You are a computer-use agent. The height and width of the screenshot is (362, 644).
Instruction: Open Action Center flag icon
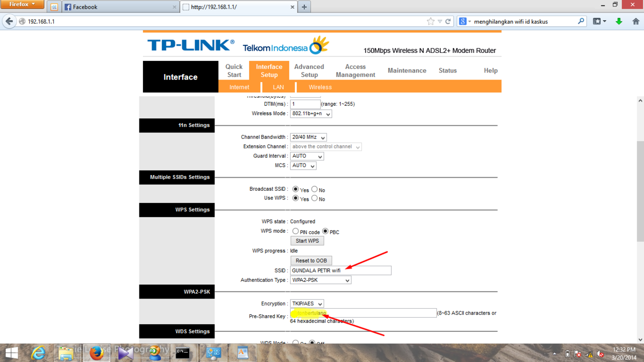click(x=578, y=353)
